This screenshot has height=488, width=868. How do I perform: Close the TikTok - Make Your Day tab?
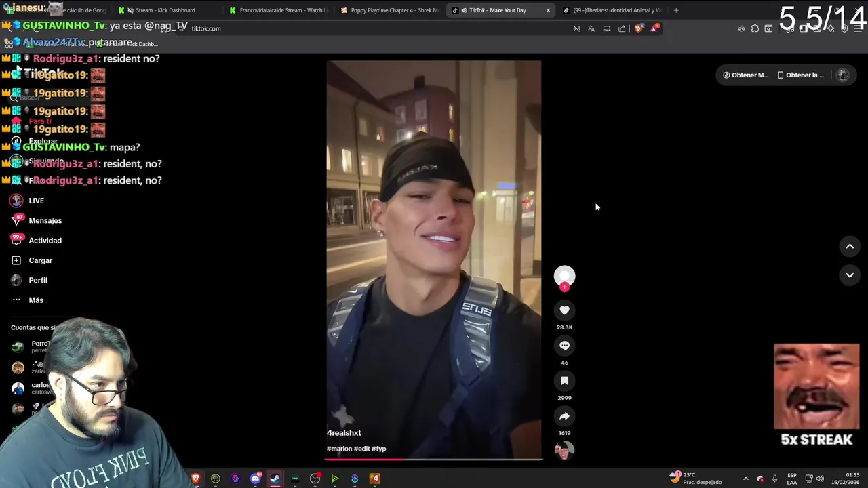(x=548, y=10)
